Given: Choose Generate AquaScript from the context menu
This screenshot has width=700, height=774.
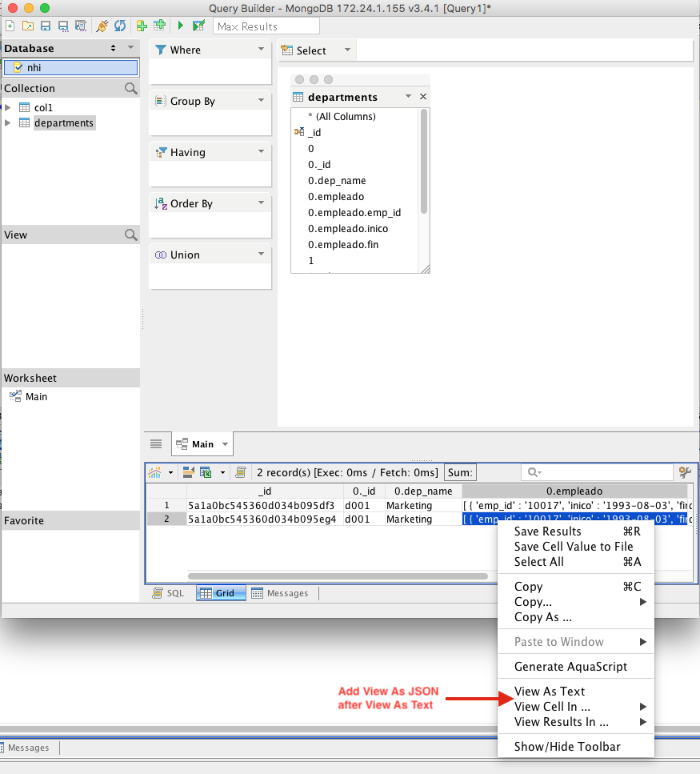Looking at the screenshot, I should click(576, 667).
